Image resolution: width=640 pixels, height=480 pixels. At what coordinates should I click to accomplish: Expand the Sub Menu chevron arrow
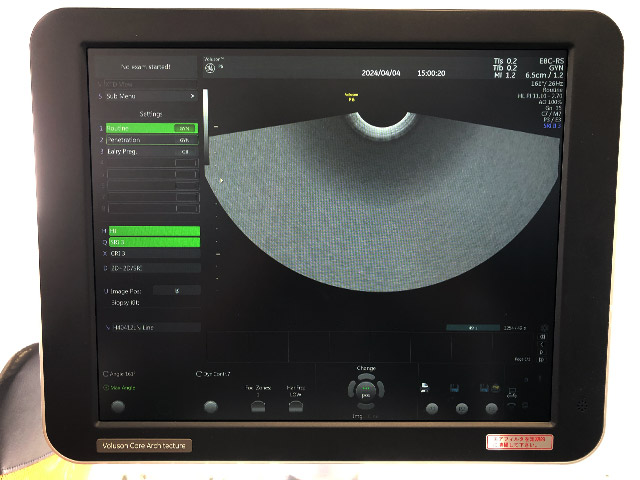point(192,96)
